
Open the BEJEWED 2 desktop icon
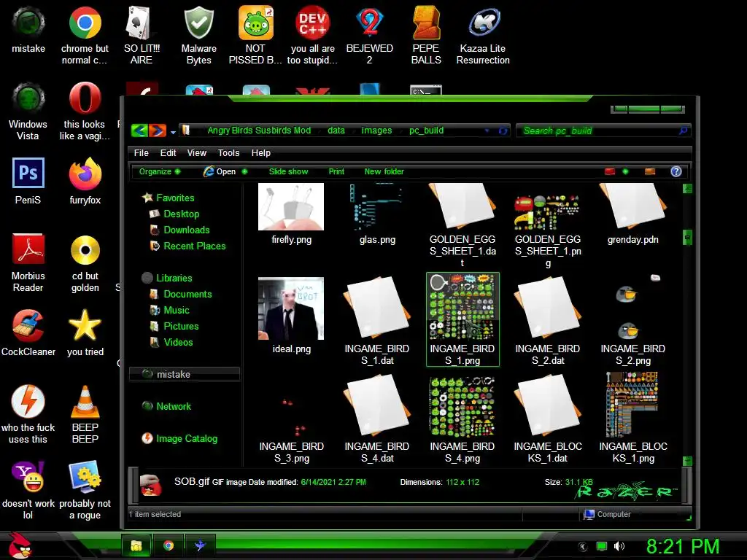click(369, 34)
